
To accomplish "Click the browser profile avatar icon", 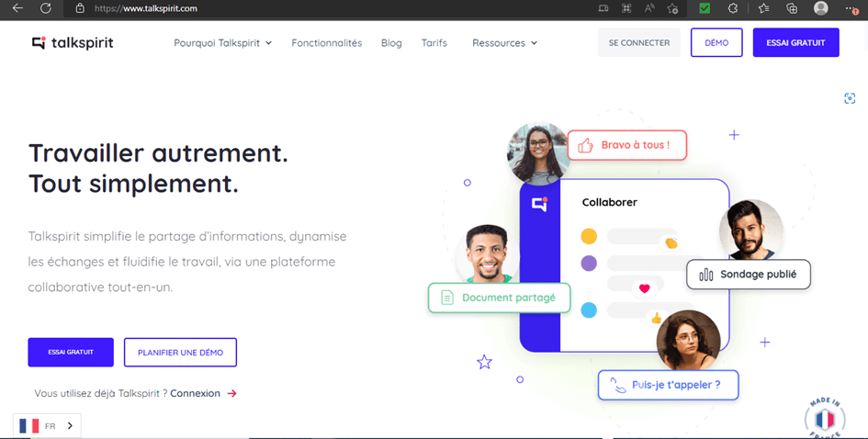I will point(820,8).
